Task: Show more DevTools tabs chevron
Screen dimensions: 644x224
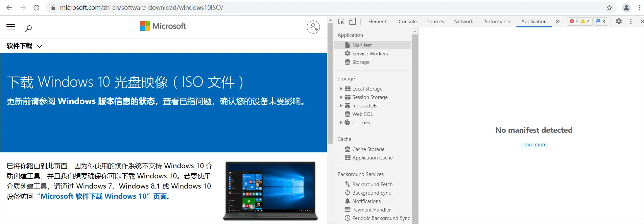Action: 557,21
